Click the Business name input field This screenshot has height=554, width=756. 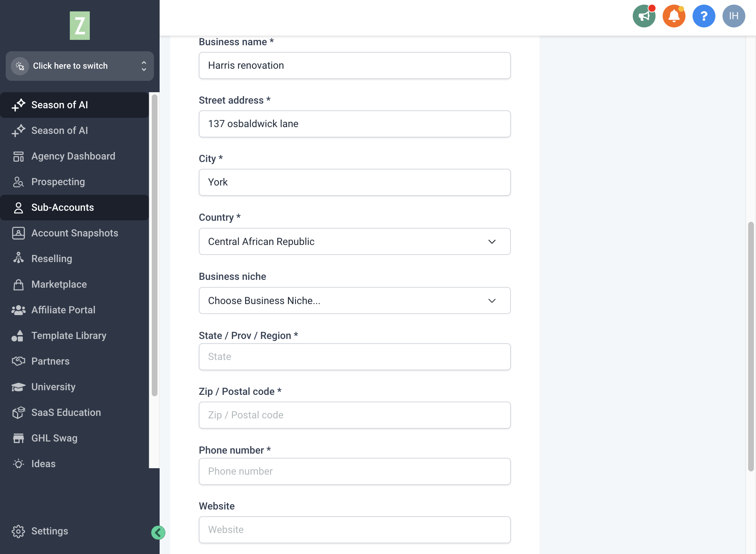tap(355, 66)
